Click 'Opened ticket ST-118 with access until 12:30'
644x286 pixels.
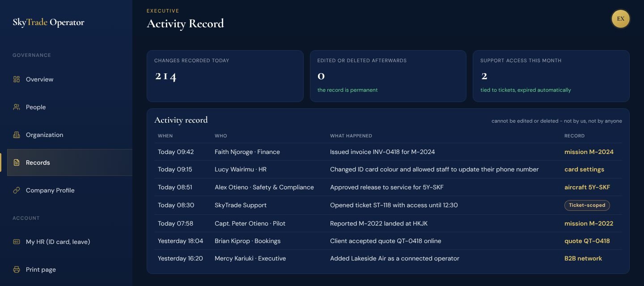(394, 205)
